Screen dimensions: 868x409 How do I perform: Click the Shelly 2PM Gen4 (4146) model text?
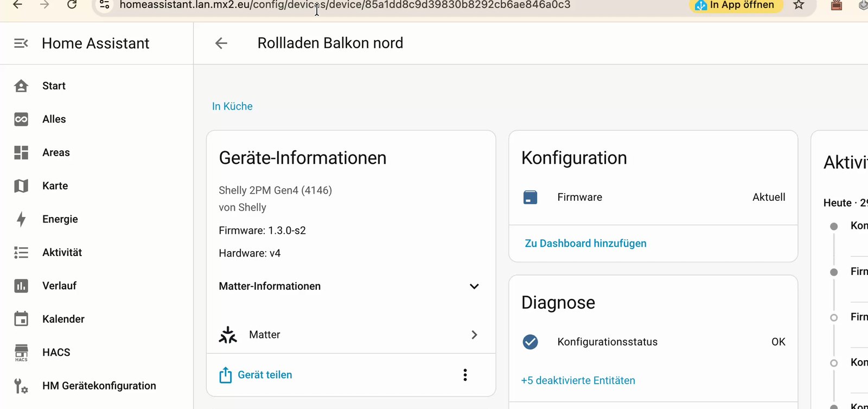(x=276, y=190)
